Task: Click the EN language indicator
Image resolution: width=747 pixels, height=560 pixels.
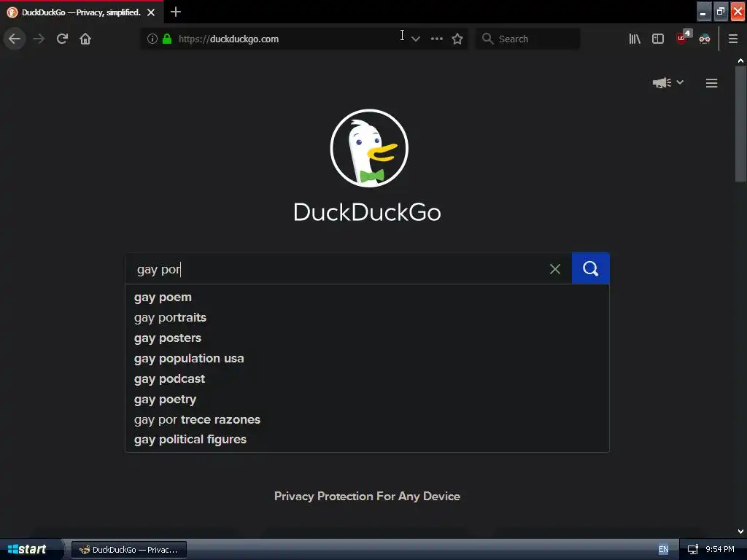Action: coord(663,549)
